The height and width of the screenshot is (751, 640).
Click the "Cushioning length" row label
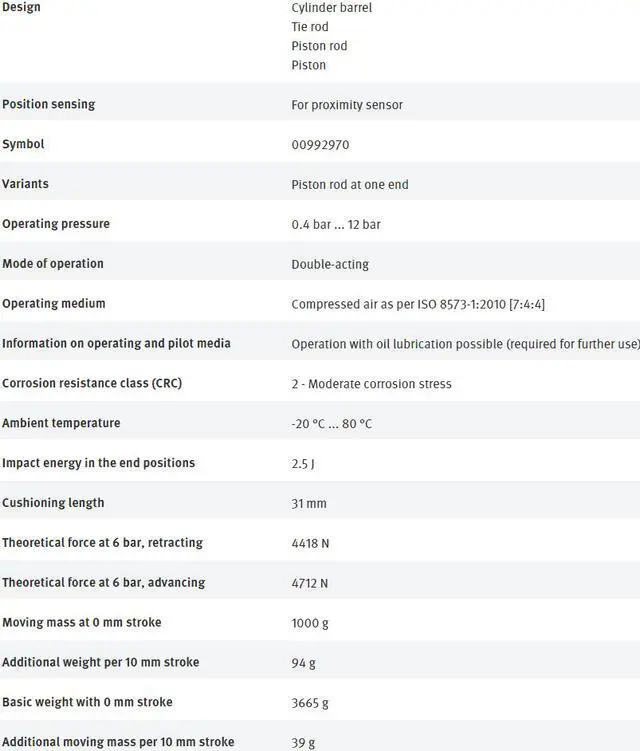53,503
